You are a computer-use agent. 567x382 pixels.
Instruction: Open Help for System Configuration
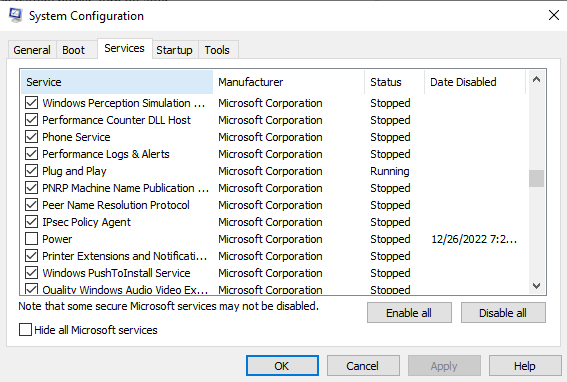[x=525, y=366]
